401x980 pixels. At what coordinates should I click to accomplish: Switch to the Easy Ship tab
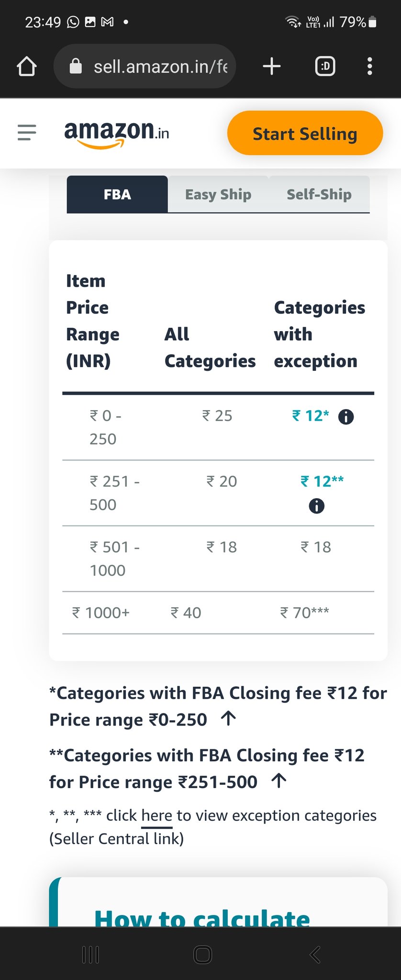pyautogui.click(x=218, y=194)
